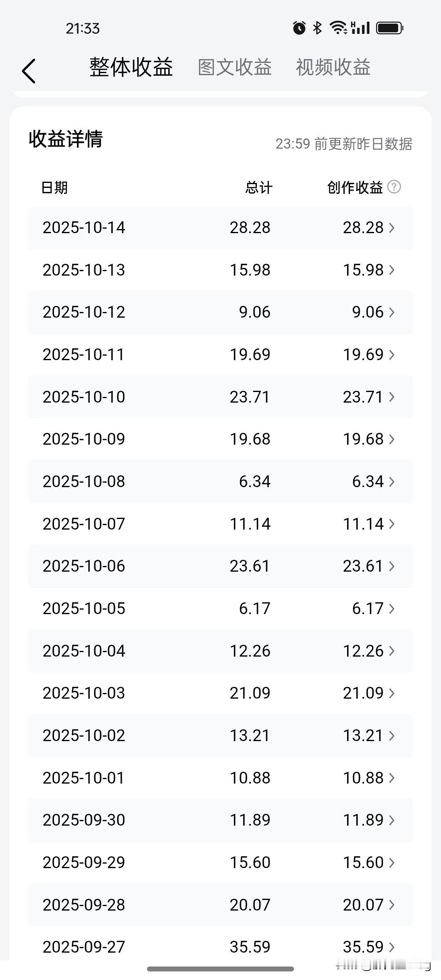The width and height of the screenshot is (441, 980).
Task: Tap the back arrow icon
Action: pos(29,71)
